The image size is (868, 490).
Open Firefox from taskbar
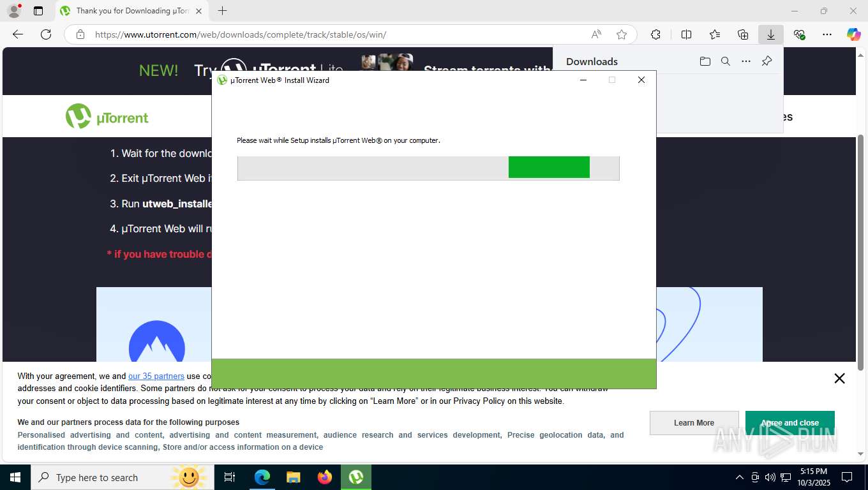click(324, 477)
